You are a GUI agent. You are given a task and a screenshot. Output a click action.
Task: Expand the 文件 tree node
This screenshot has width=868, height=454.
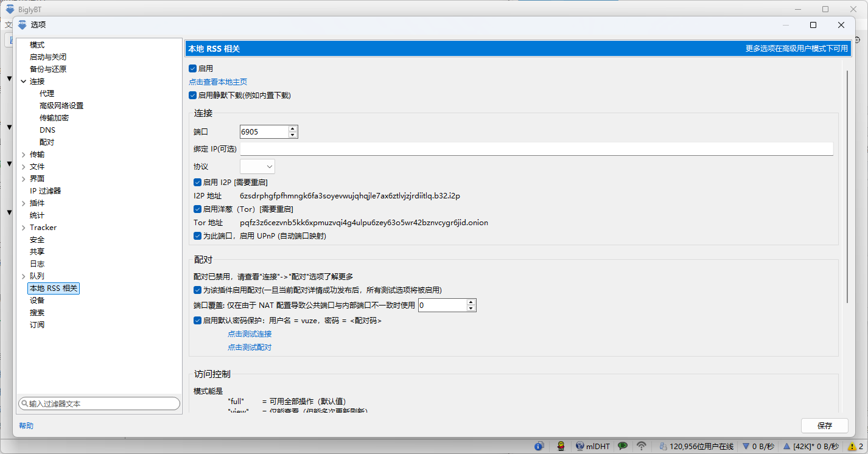23,167
